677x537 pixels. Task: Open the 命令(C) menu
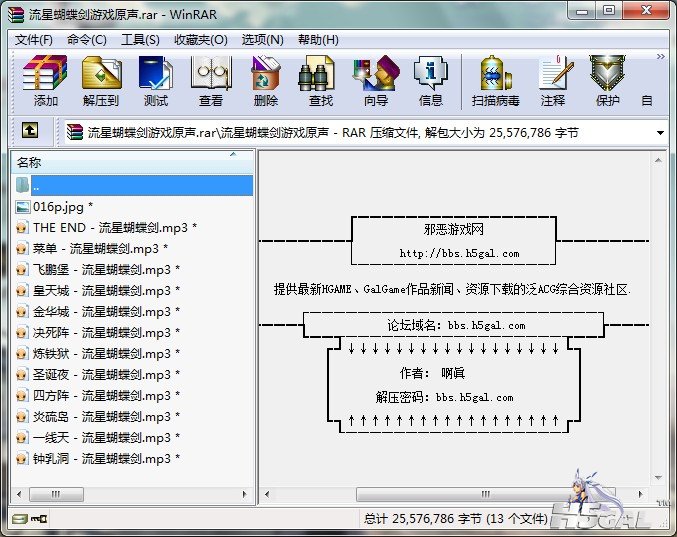tap(87, 40)
